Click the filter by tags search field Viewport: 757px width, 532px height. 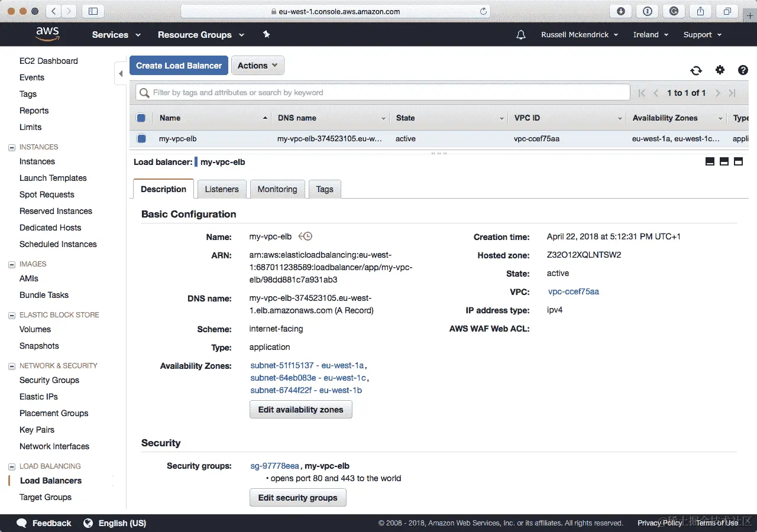[383, 93]
